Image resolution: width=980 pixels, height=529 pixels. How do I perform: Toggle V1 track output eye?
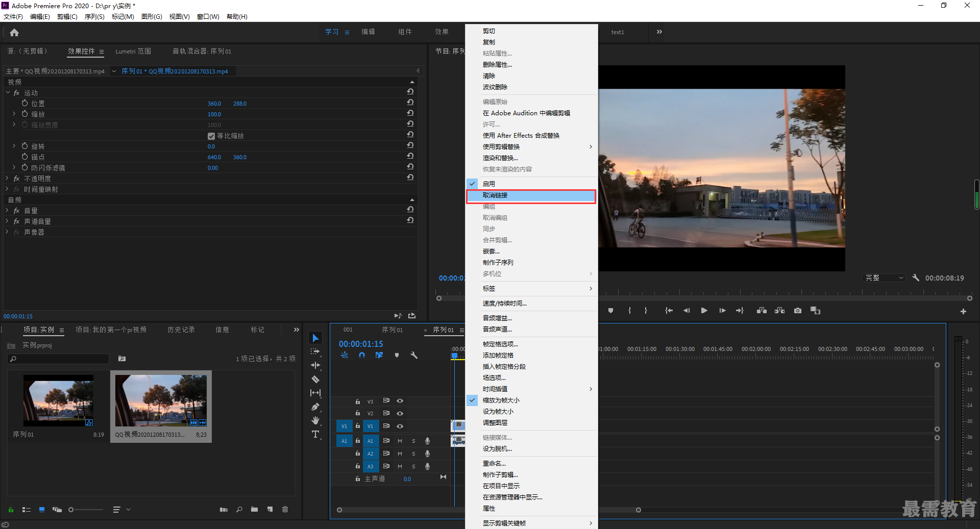[x=400, y=426]
